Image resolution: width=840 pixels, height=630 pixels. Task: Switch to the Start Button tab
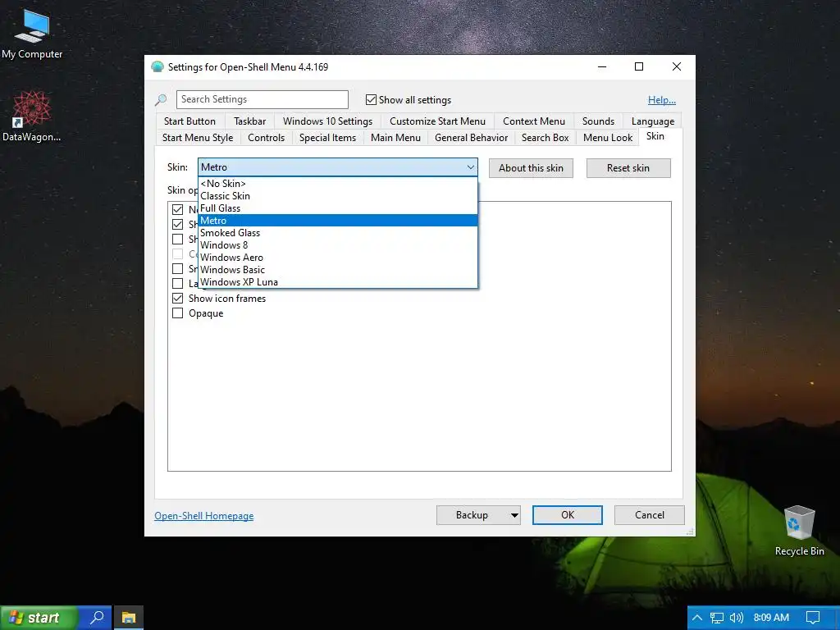189,121
